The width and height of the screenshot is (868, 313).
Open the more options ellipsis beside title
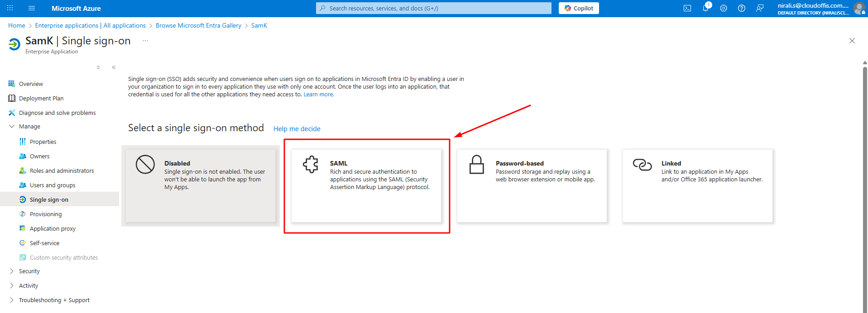145,41
